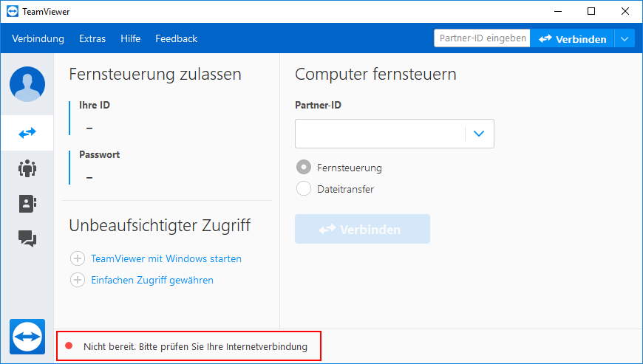
Task: Click the Nicht bereit status message
Action: click(x=195, y=347)
